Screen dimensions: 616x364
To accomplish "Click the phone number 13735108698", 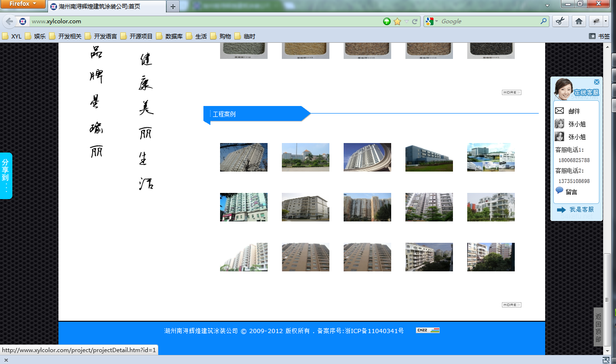I will [x=574, y=182].
